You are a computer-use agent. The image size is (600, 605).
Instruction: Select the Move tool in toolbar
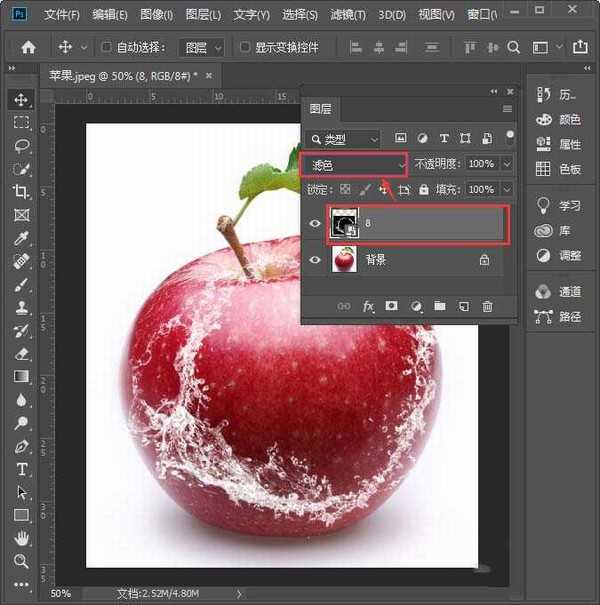21,99
